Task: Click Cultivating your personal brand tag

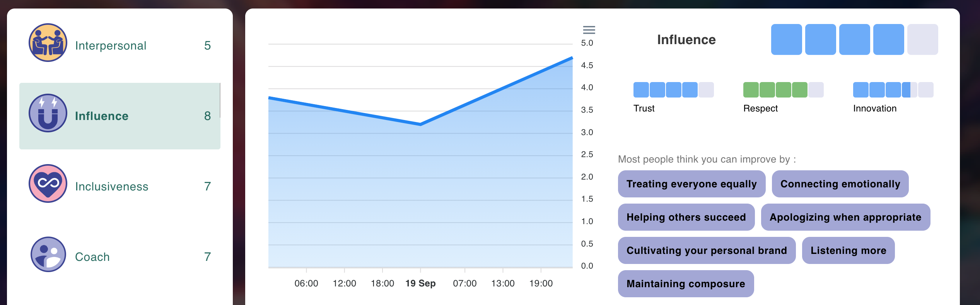Action: (x=707, y=250)
